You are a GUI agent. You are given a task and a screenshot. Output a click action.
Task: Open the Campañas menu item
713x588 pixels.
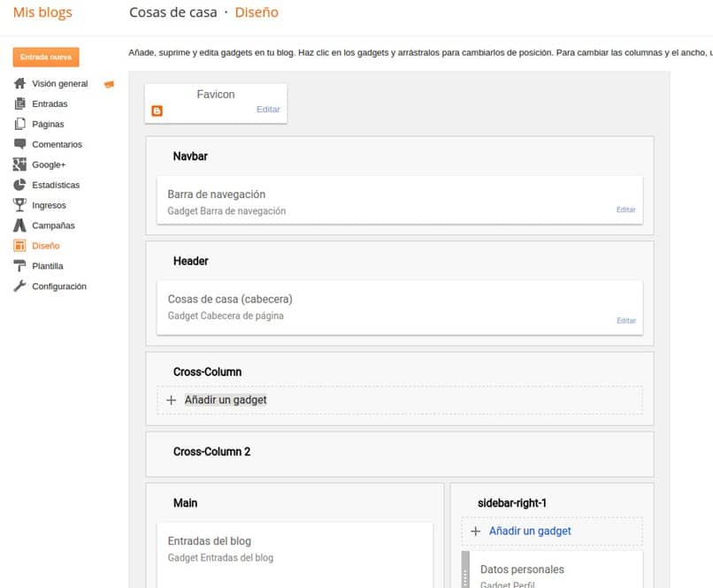click(53, 225)
